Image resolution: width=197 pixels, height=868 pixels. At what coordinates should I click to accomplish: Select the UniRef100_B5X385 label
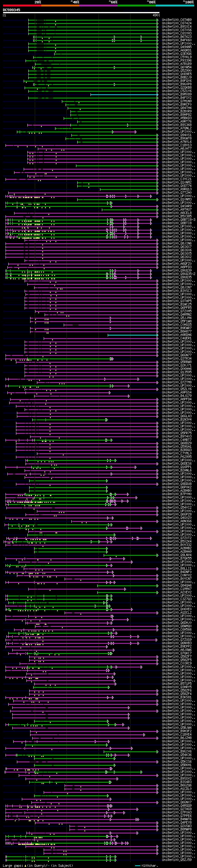(177, 216)
